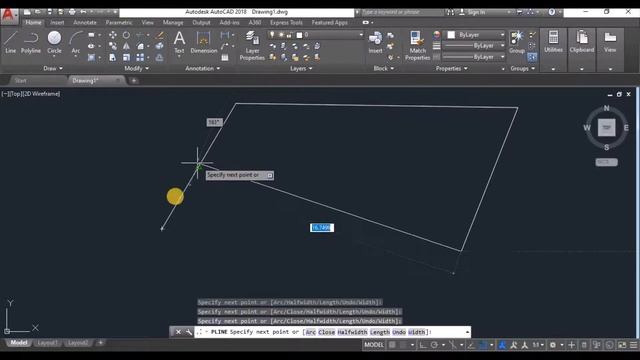Image resolution: width=640 pixels, height=360 pixels.
Task: Click the Stretch tool icon
Action: (113, 58)
